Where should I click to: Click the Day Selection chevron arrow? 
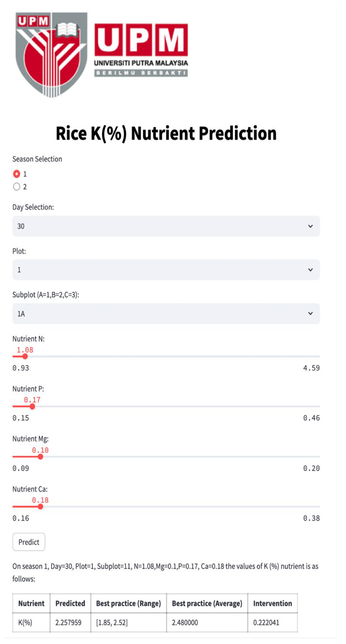[310, 226]
